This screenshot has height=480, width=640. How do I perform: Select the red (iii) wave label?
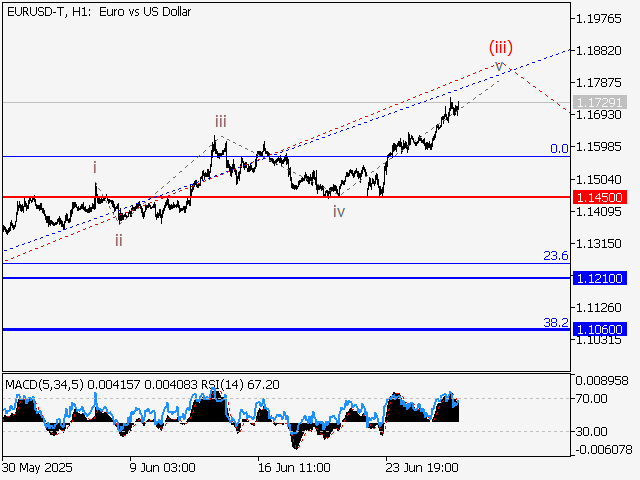(x=500, y=46)
